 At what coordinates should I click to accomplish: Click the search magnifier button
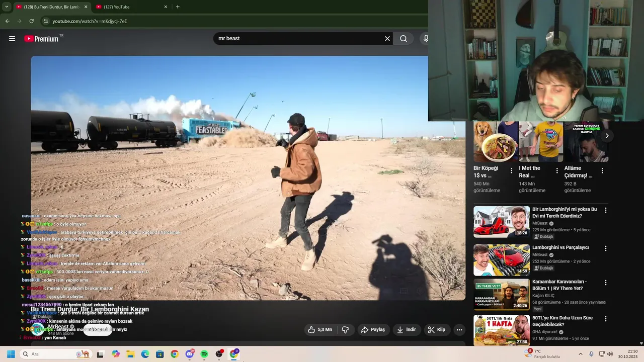click(x=404, y=39)
